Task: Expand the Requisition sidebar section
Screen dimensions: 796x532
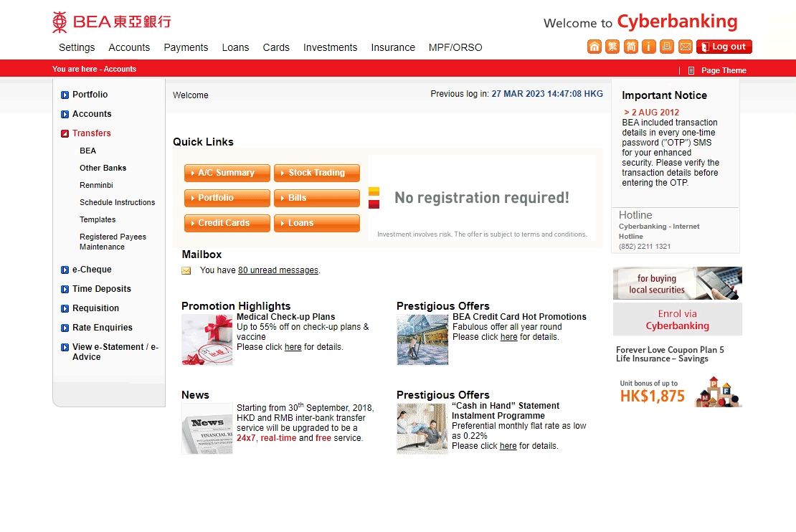Action: coord(65,308)
